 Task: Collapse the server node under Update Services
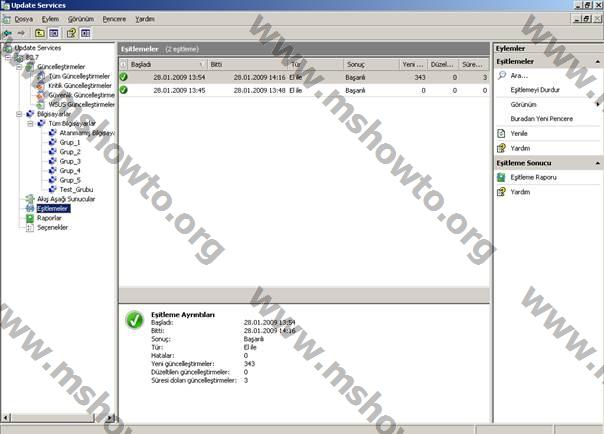coord(8,57)
